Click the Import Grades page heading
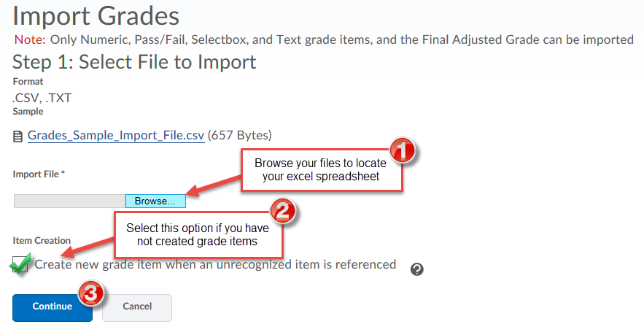Viewport: 644px width, 327px height. 96,15
